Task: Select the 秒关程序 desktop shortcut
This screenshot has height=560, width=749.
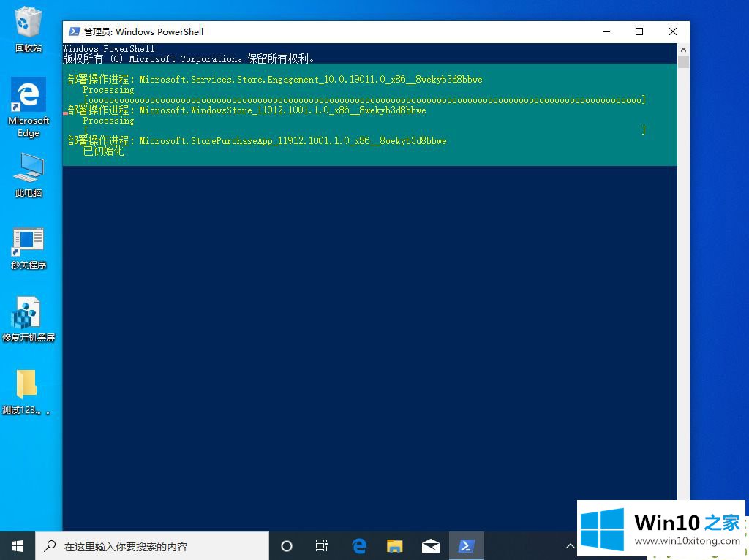Action: tap(29, 249)
